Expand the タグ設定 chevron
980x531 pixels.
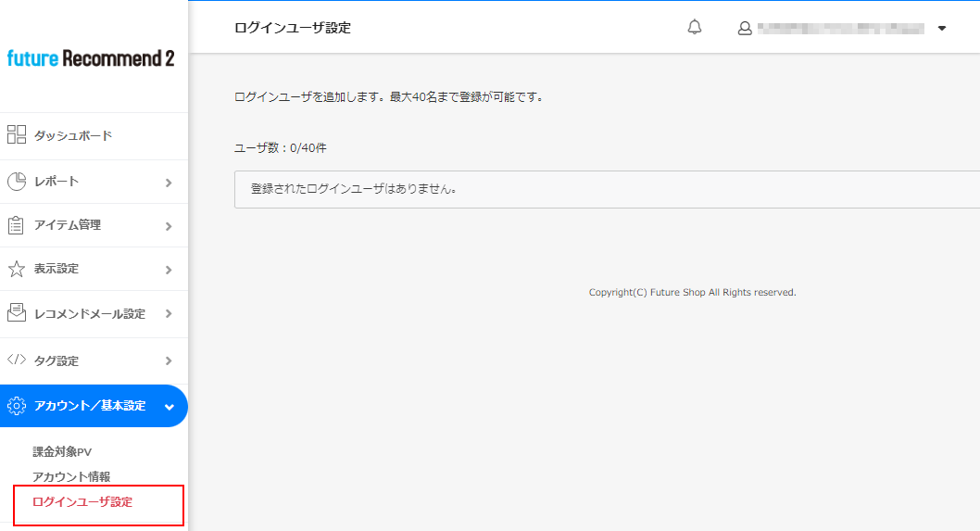[169, 360]
